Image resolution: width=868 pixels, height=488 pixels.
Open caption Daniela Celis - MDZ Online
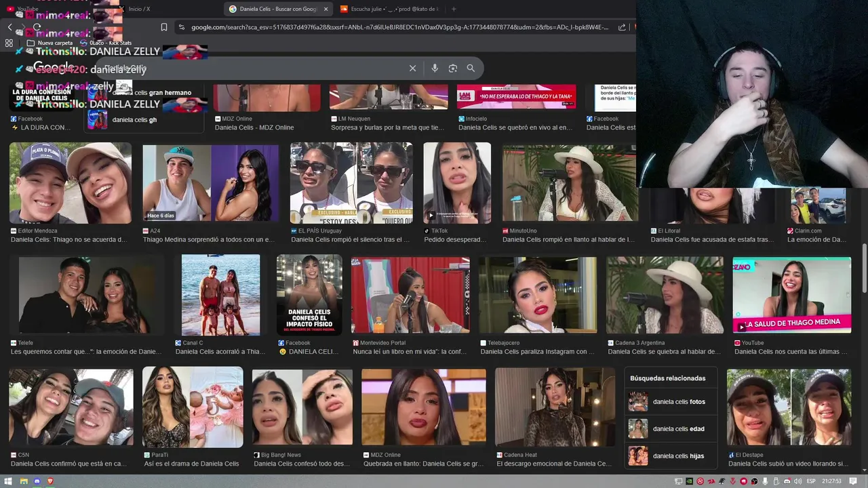tap(254, 127)
